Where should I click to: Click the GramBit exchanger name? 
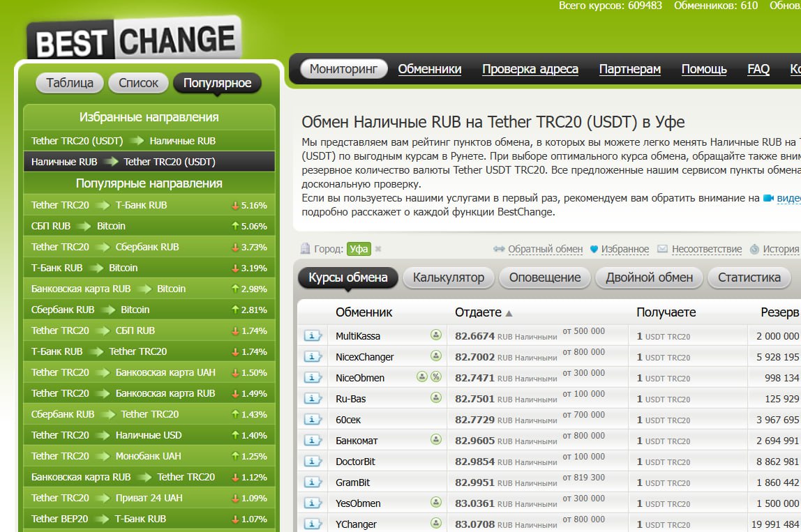pos(352,482)
